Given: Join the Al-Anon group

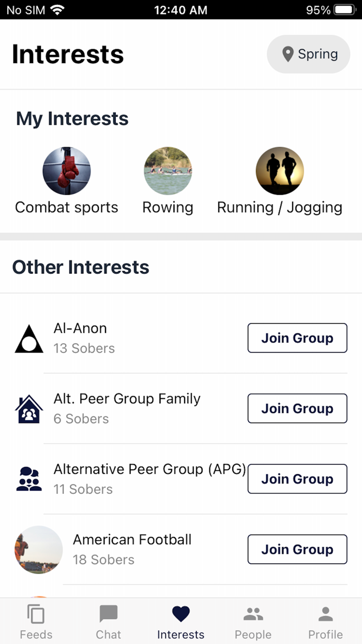Looking at the screenshot, I should (297, 338).
